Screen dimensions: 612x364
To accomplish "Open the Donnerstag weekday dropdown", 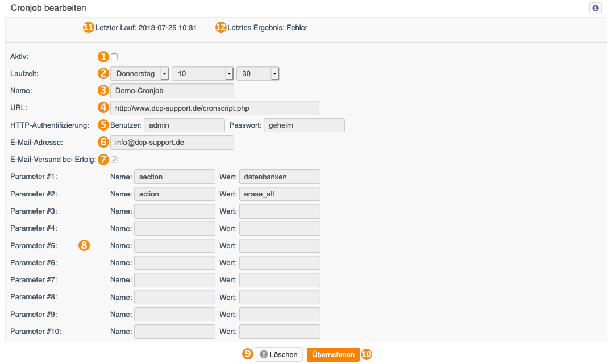I will [x=140, y=73].
